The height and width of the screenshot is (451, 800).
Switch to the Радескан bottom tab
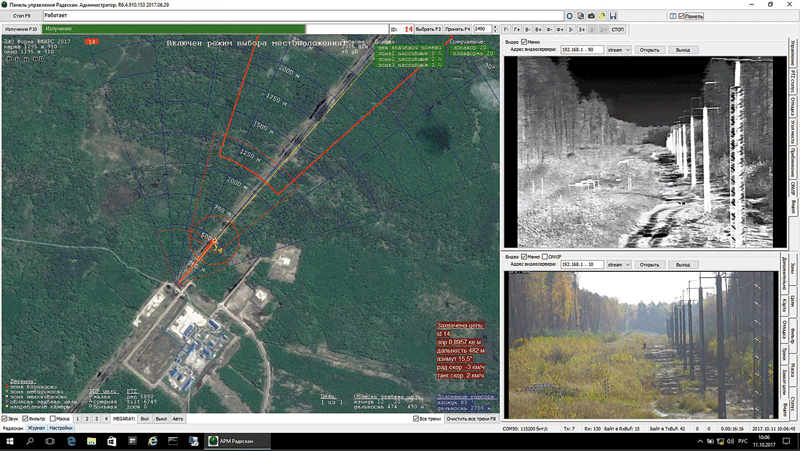[12, 428]
